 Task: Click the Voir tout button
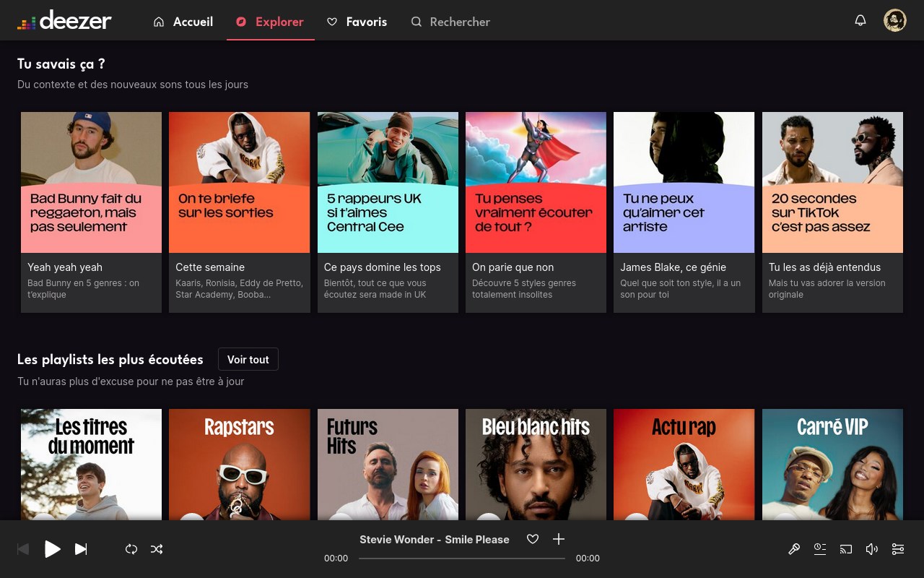coord(248,359)
